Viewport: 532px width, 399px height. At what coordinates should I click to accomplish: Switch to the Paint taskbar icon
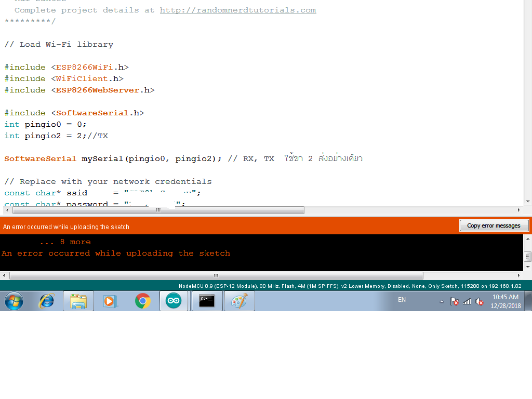pyautogui.click(x=239, y=301)
